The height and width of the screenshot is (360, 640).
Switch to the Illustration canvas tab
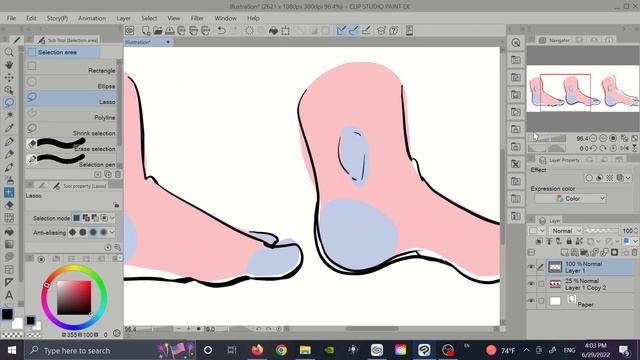point(148,42)
